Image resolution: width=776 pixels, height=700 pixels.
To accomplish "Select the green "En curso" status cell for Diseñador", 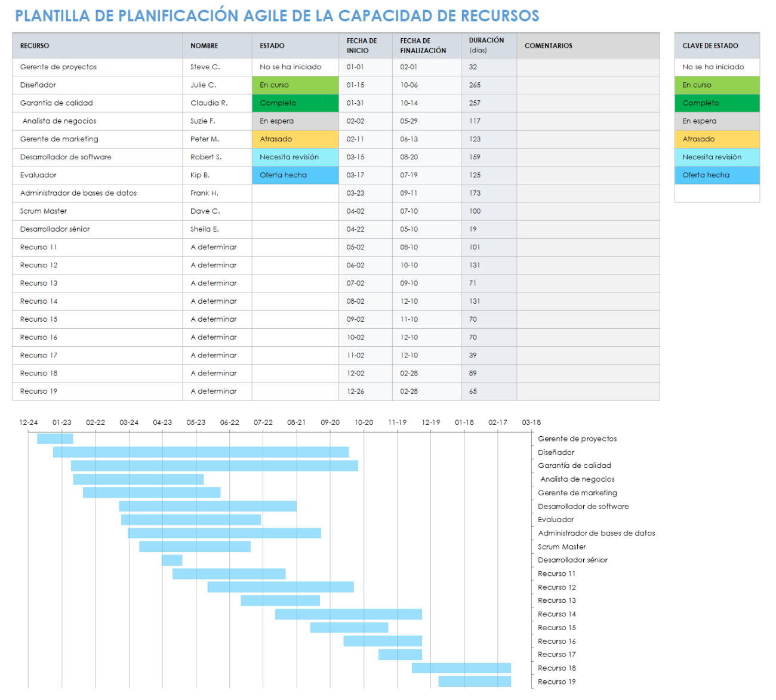I will point(294,85).
